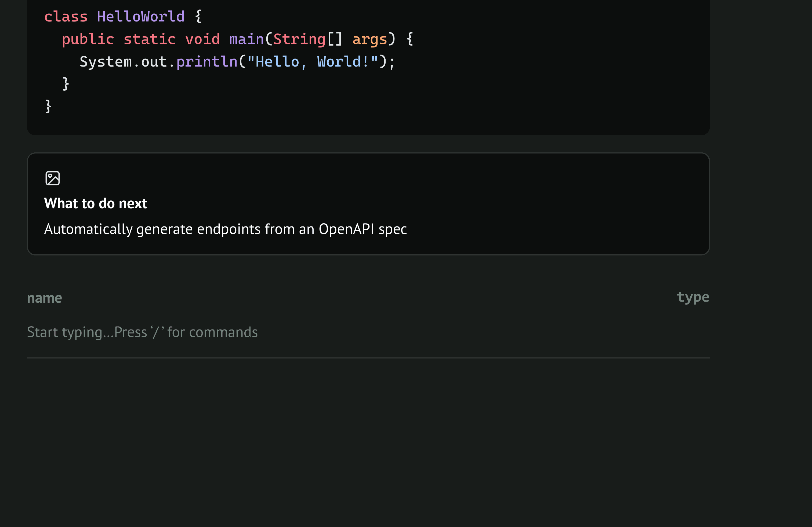Image resolution: width=812 pixels, height=527 pixels.
Task: Click the 'name' column header
Action: 44,298
